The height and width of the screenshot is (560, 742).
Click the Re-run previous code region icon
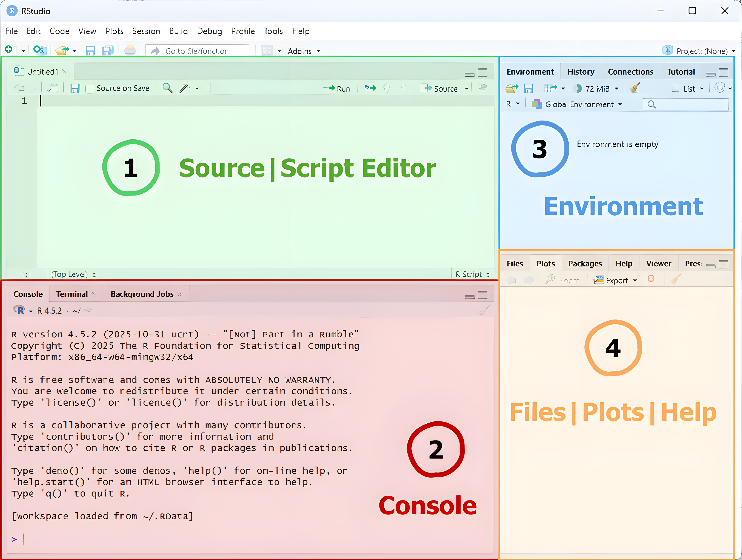[x=370, y=88]
